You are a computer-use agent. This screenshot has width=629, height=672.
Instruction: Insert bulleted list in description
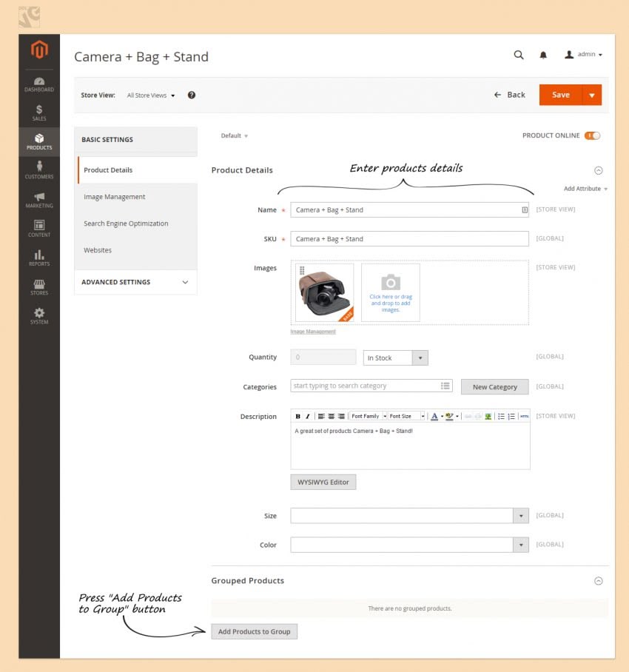(501, 416)
